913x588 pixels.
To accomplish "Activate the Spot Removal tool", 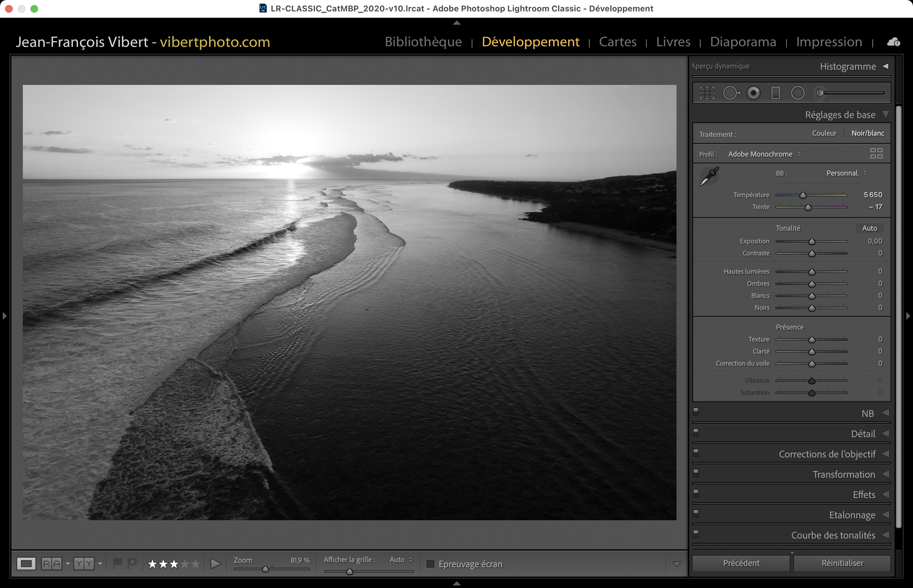I will pos(731,93).
